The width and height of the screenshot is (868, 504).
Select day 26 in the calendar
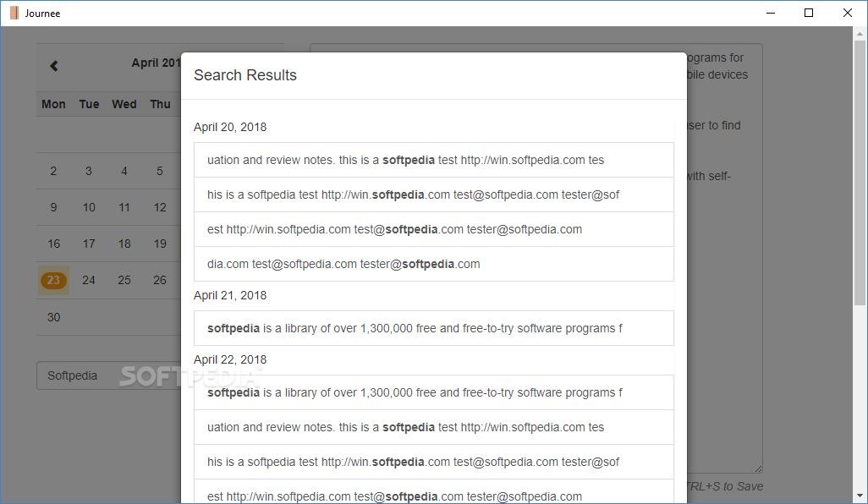coord(159,280)
